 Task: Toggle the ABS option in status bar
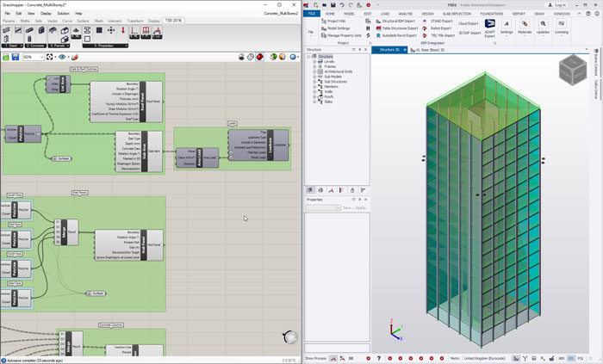(x=561, y=358)
